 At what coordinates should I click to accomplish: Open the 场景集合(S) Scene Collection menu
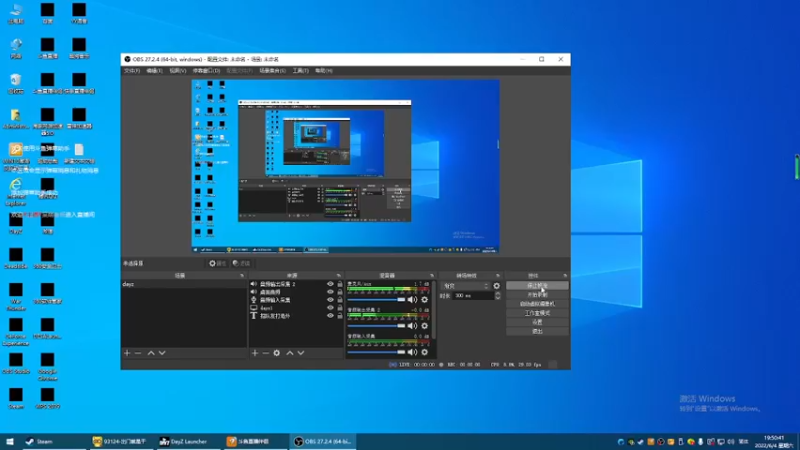(272, 70)
